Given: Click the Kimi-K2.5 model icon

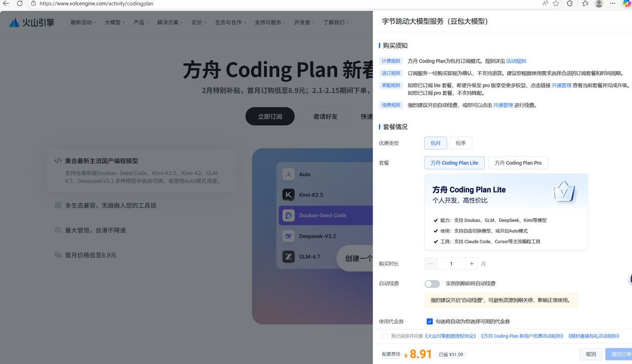Looking at the screenshot, I should click(x=288, y=195).
